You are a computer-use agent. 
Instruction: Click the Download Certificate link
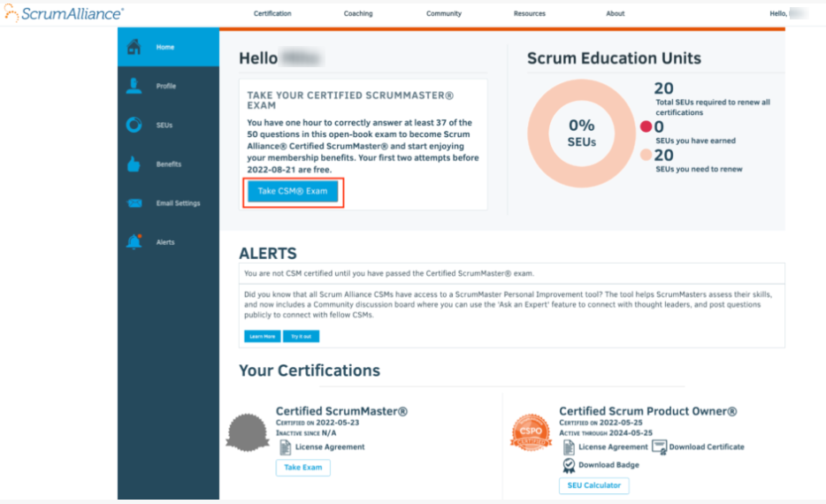pyautogui.click(x=707, y=447)
